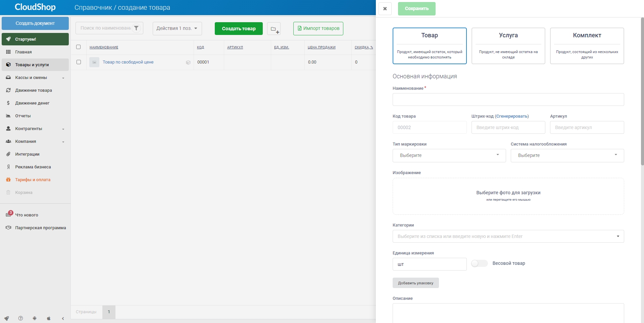
Task: Click the panel's vertical scrollbar
Action: click(642, 91)
